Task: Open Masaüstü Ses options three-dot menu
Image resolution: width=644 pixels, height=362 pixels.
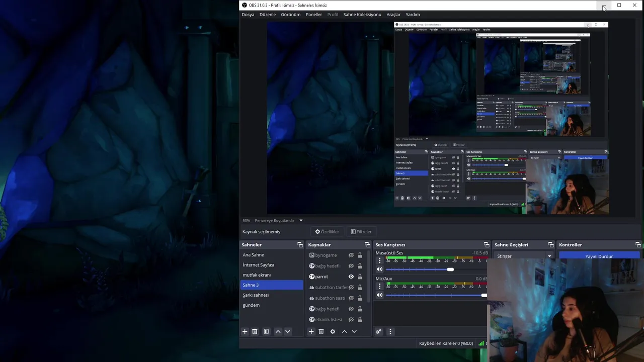Action: coord(379,261)
